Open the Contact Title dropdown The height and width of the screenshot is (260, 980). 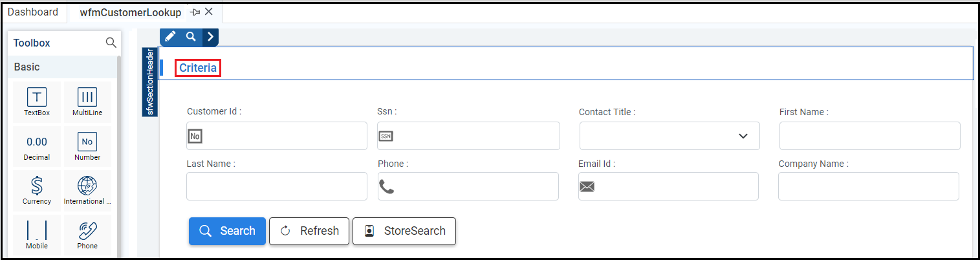670,136
